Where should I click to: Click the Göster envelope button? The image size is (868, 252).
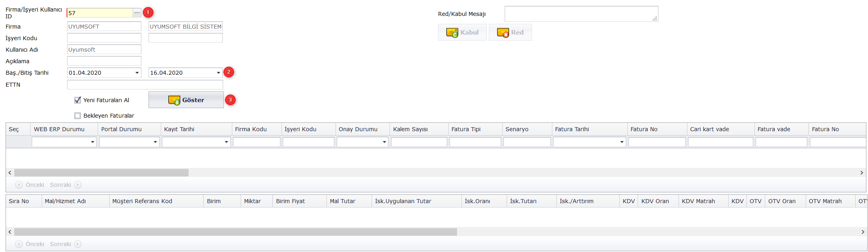pos(186,100)
